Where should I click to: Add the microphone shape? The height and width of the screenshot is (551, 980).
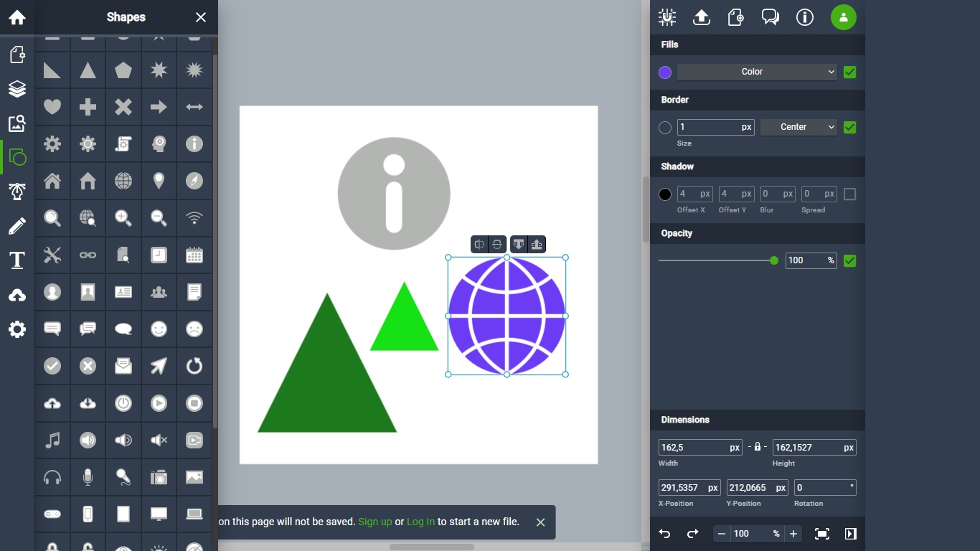pyautogui.click(x=88, y=476)
